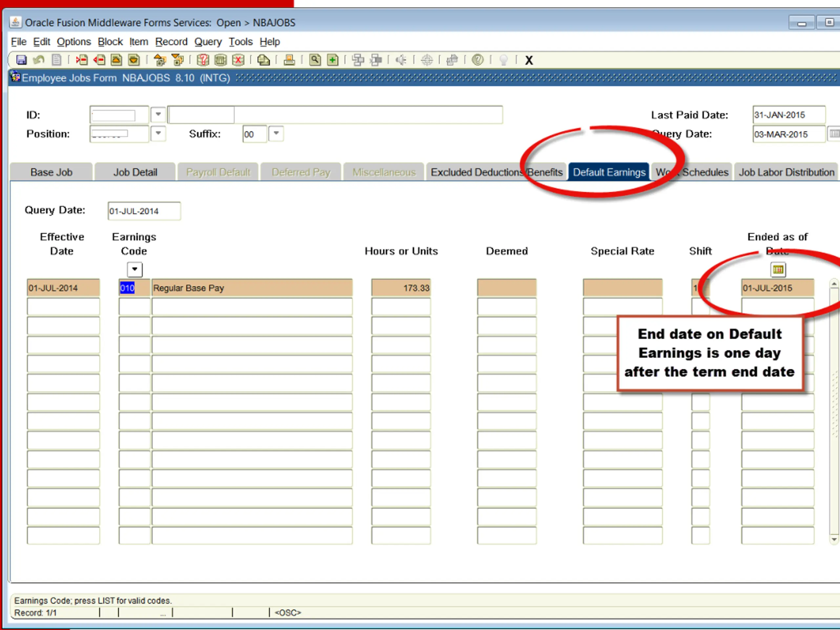Click the Rollback undo arrow icon
This screenshot has width=840, height=630.
pos(39,60)
